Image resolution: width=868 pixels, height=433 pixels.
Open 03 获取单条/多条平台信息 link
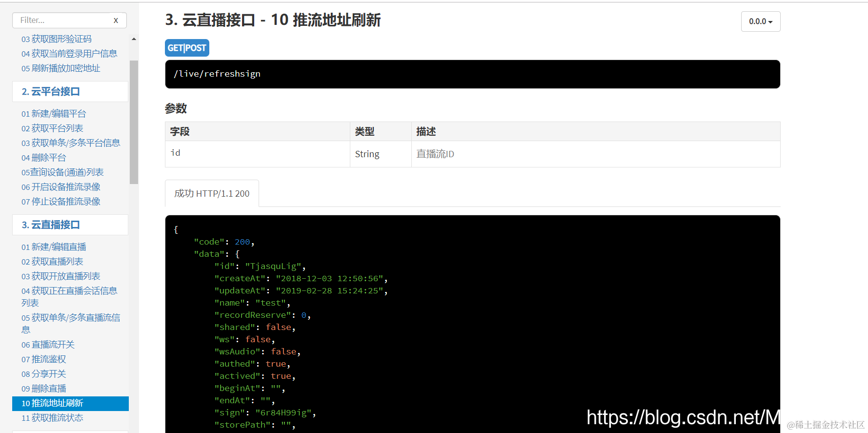(x=71, y=143)
